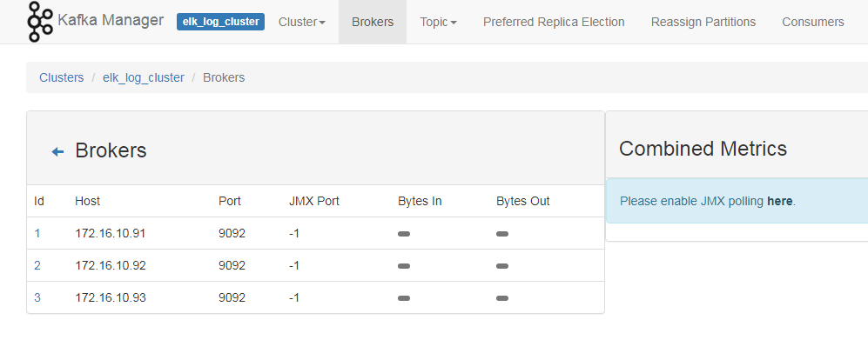The image size is (868, 340).
Task: Click Bytes Out dash indicator for broker 3
Action: (502, 298)
